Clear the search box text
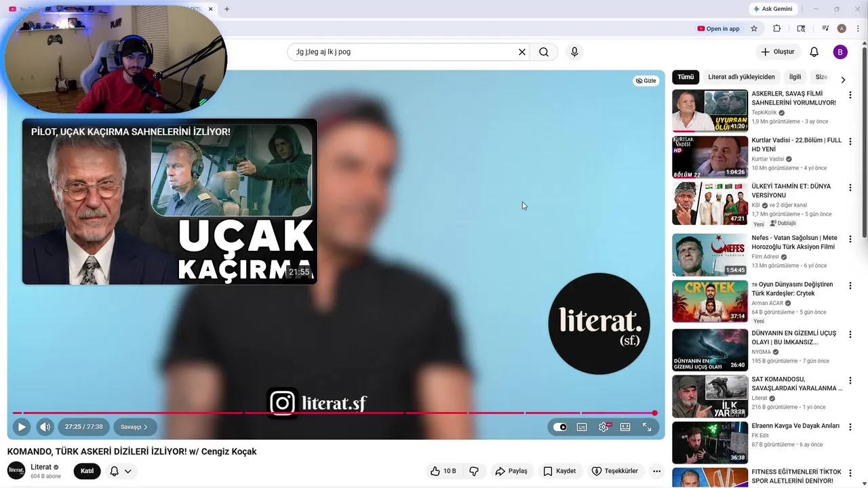Image resolution: width=868 pixels, height=488 pixels. point(522,52)
